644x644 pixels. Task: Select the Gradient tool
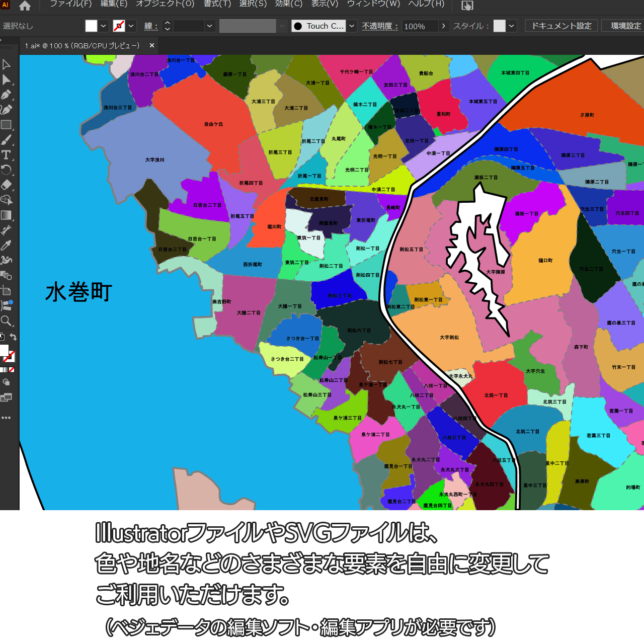[7, 215]
